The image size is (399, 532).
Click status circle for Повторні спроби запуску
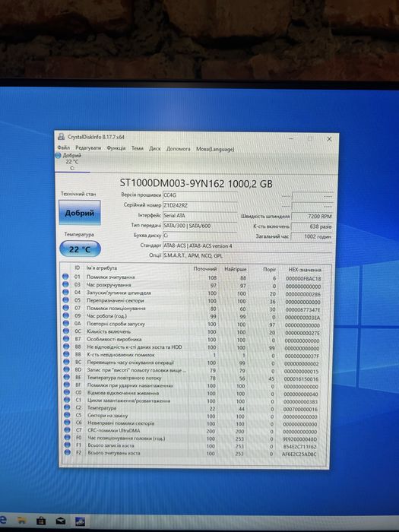coord(66,323)
